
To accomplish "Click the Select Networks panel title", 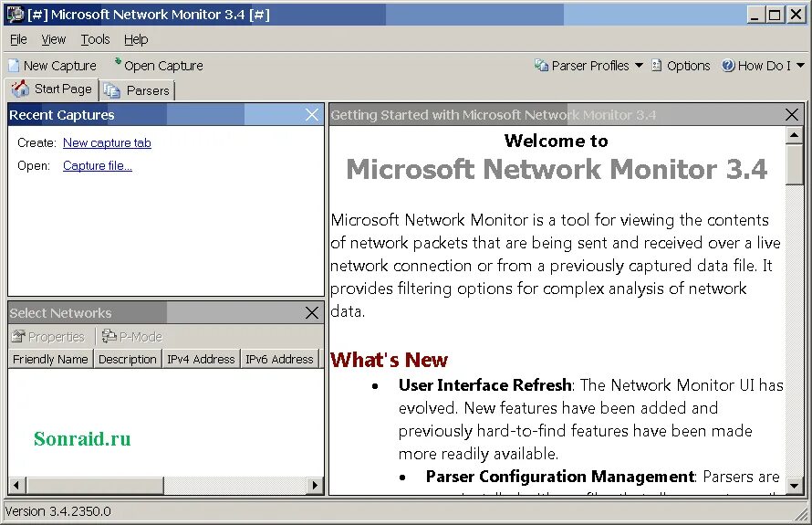I will tap(60, 313).
